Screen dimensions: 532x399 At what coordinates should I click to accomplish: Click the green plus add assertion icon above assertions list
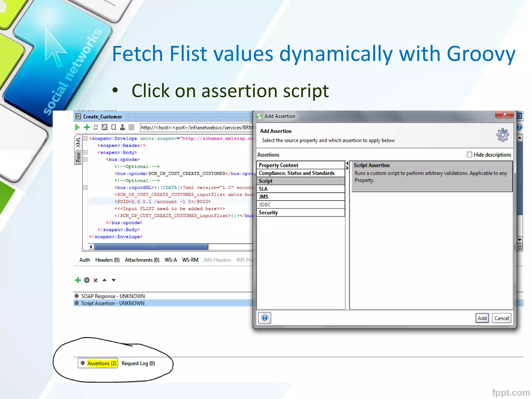pyautogui.click(x=78, y=280)
